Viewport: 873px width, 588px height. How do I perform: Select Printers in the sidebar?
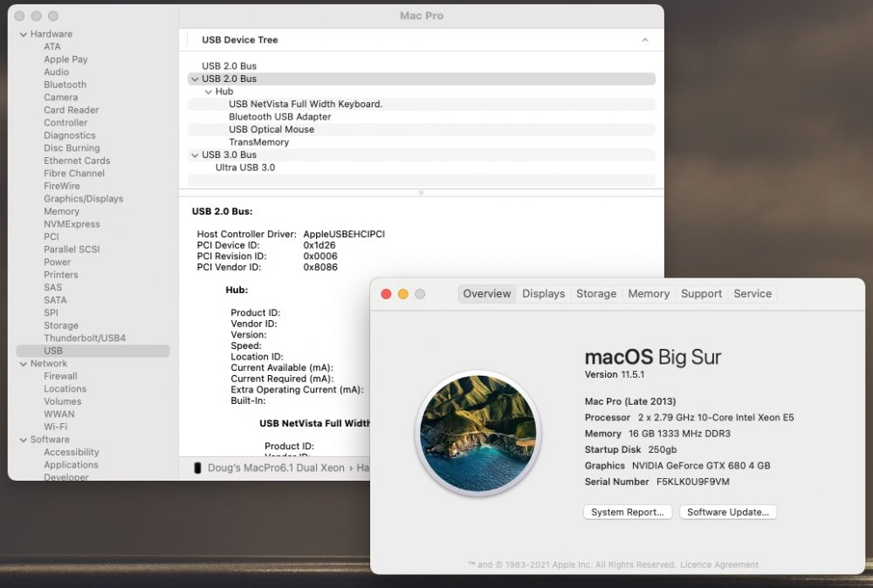pyautogui.click(x=61, y=275)
